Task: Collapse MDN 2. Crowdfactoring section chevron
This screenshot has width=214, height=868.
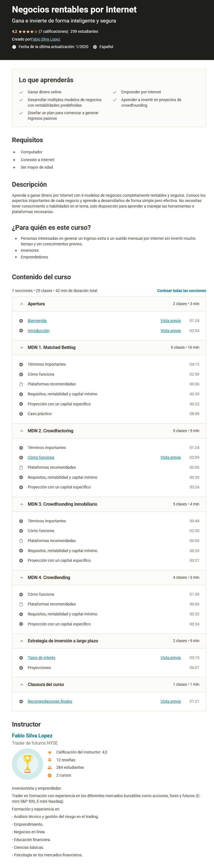Action: (x=22, y=431)
